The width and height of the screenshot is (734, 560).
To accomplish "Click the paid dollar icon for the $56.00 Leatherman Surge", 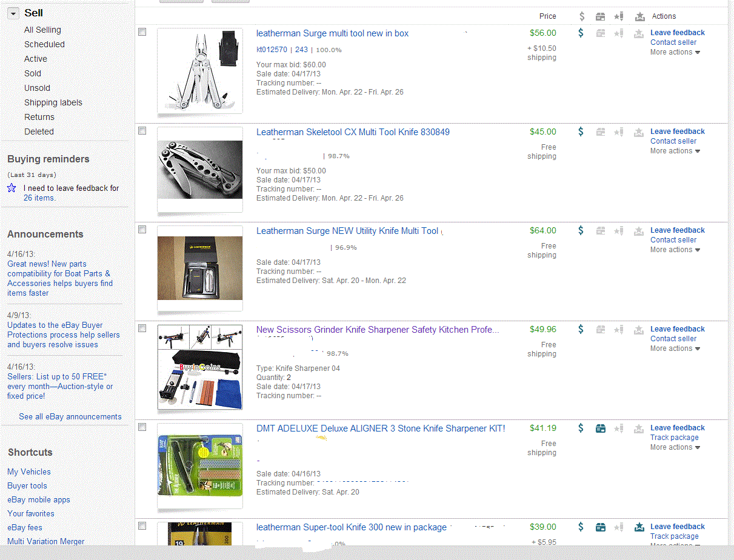I will (x=581, y=33).
